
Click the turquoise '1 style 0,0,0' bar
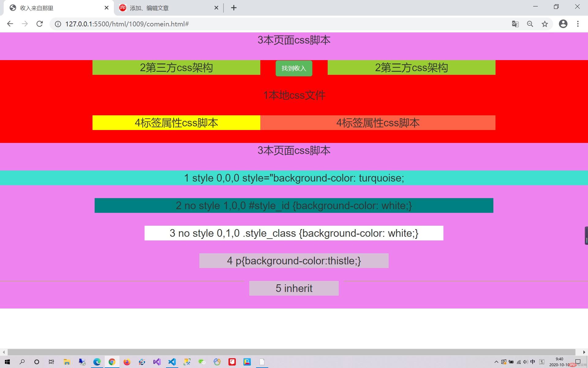(x=294, y=178)
